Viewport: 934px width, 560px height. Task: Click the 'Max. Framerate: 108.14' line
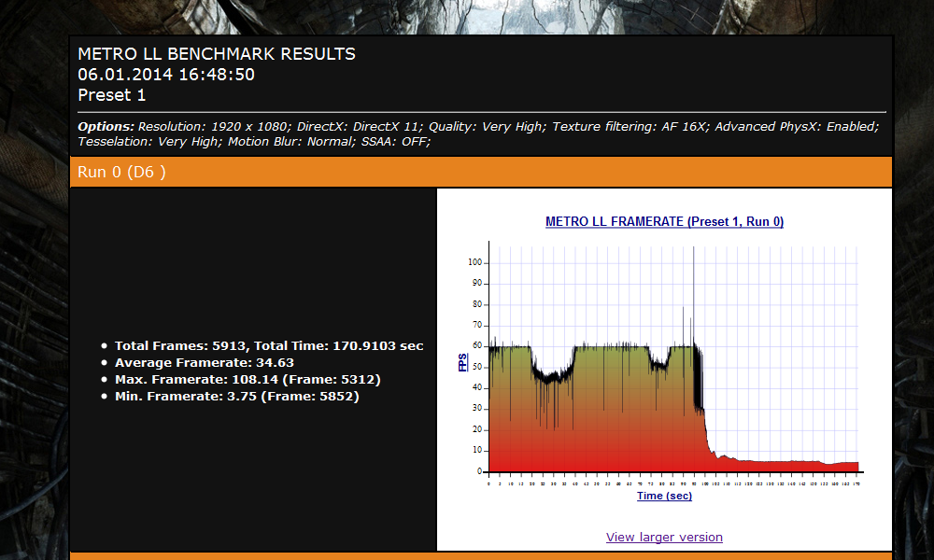248,379
